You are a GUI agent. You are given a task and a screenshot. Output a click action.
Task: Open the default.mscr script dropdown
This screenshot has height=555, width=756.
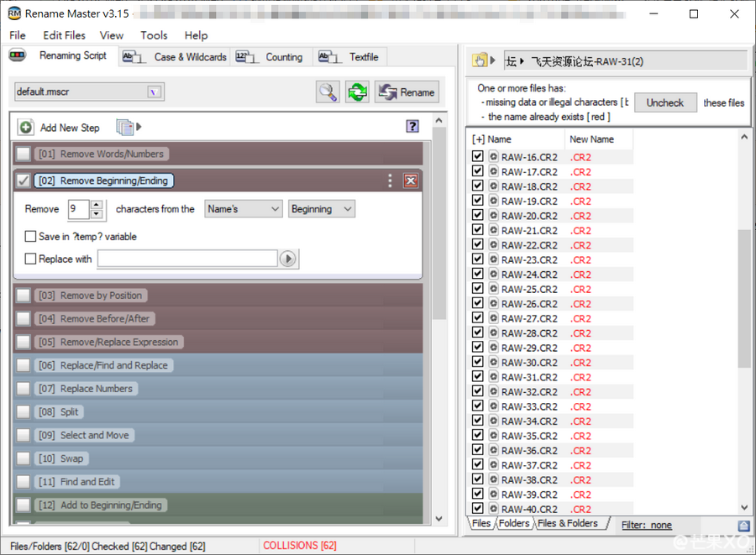click(154, 92)
